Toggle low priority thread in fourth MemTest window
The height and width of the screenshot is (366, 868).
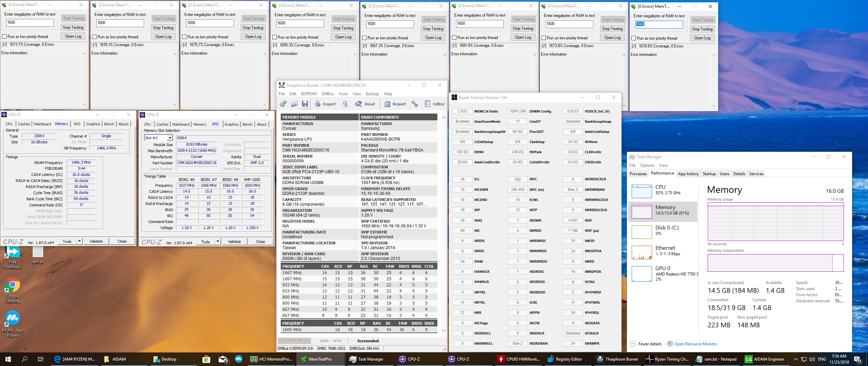coord(275,37)
